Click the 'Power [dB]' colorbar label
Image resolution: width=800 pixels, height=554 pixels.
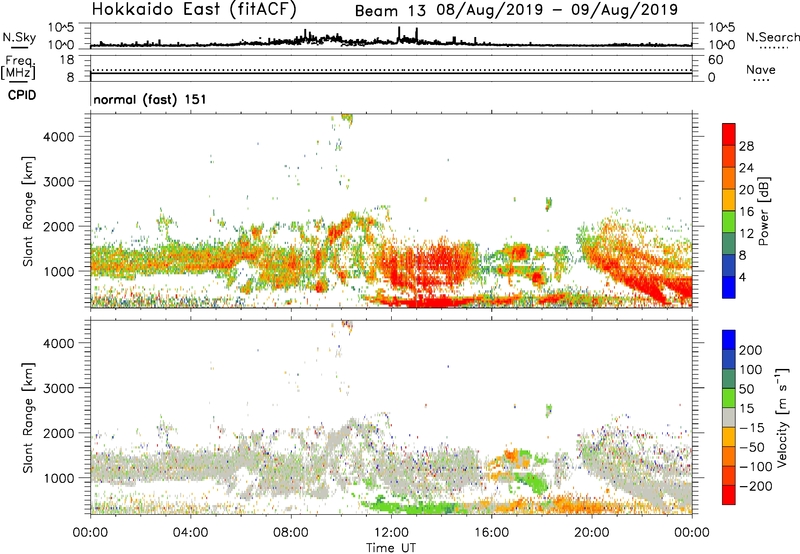click(x=764, y=211)
